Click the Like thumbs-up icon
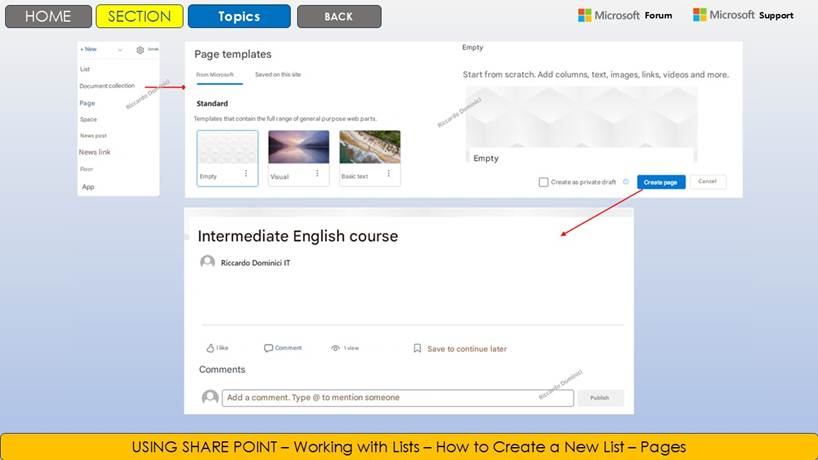Screen dimensions: 818x460 pyautogui.click(x=210, y=348)
